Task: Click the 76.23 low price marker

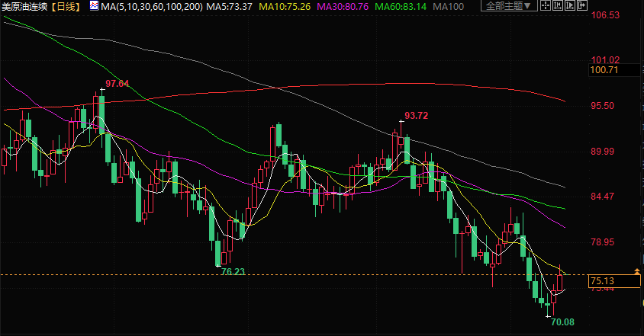Action: [x=232, y=271]
